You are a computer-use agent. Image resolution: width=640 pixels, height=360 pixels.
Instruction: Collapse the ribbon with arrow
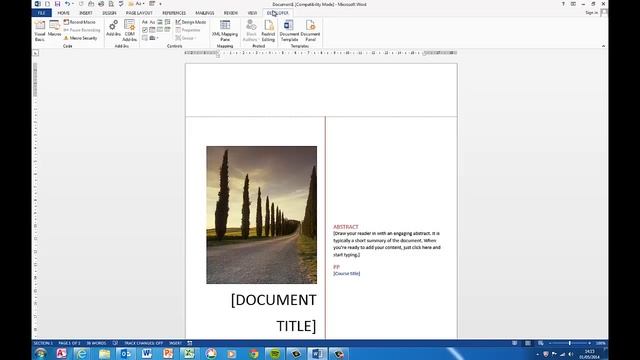603,46
